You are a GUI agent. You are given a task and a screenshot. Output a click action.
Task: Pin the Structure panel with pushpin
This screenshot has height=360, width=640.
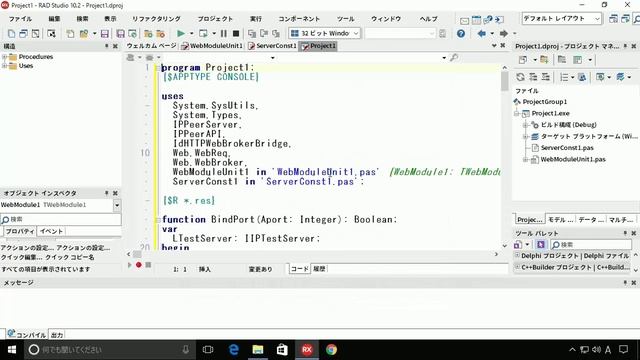click(107, 46)
